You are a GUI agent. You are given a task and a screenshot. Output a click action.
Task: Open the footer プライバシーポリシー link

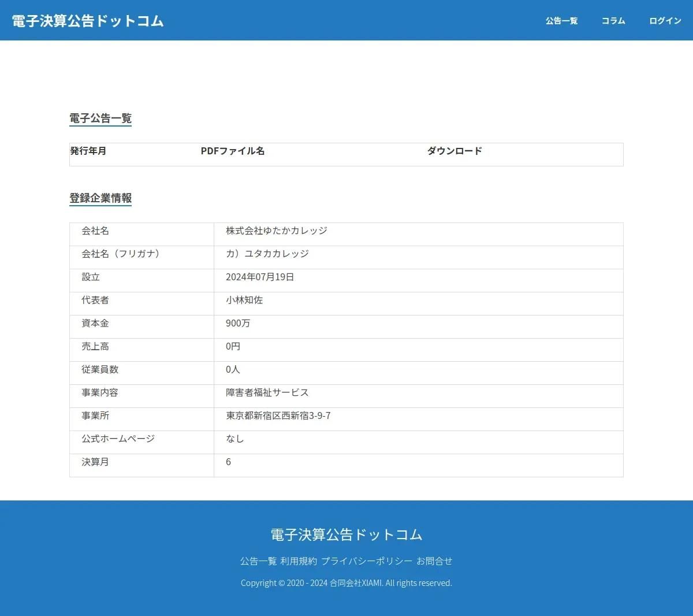tap(367, 561)
